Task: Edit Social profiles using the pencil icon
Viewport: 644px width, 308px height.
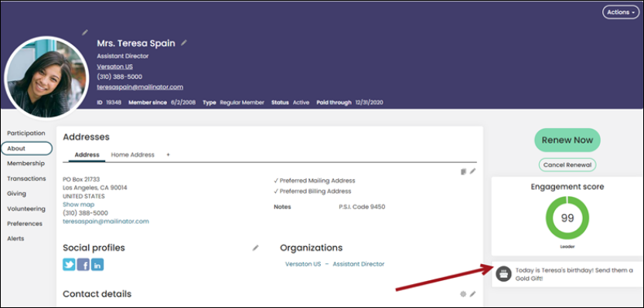Action: 255,248
